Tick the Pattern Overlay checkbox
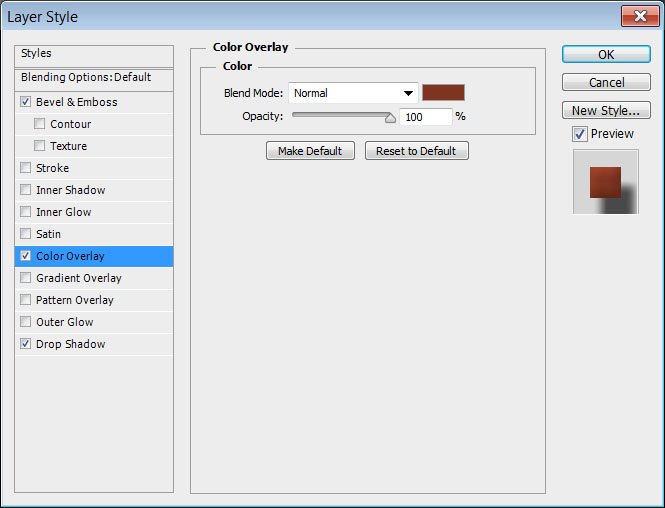This screenshot has width=665, height=508. [x=25, y=300]
